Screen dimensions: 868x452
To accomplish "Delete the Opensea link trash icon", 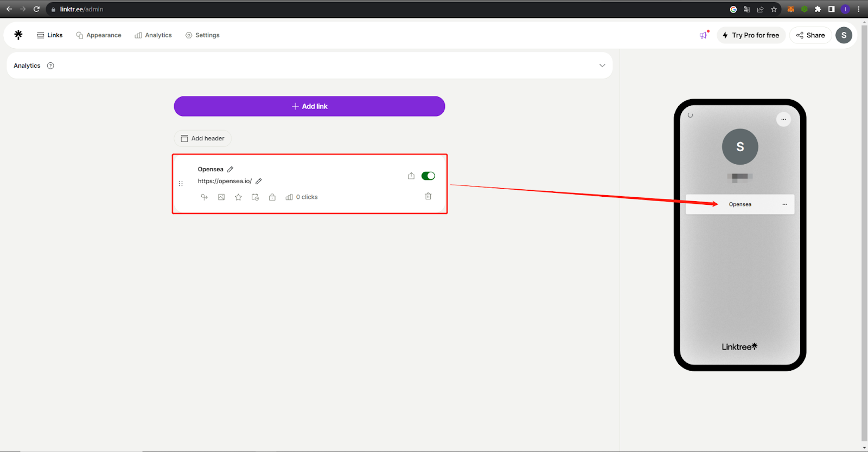I will coord(428,196).
